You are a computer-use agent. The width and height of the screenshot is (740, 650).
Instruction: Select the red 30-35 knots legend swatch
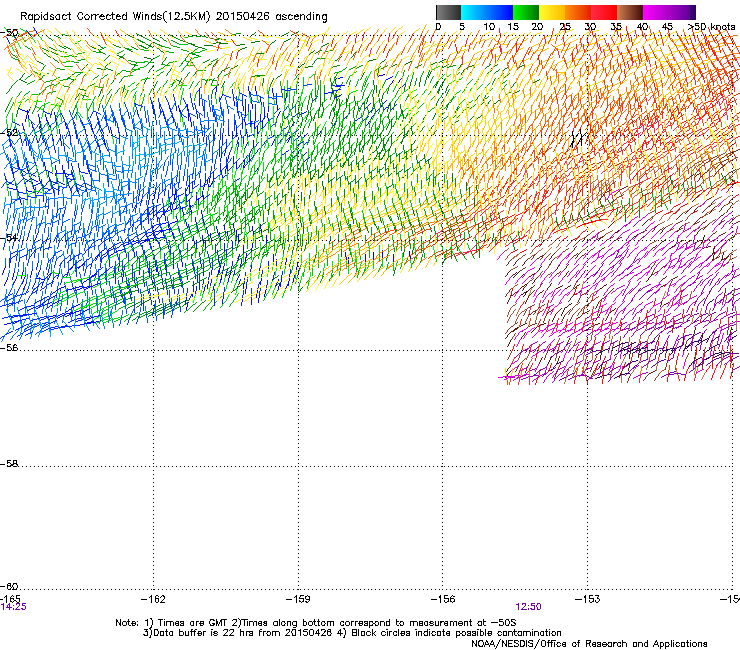click(604, 12)
